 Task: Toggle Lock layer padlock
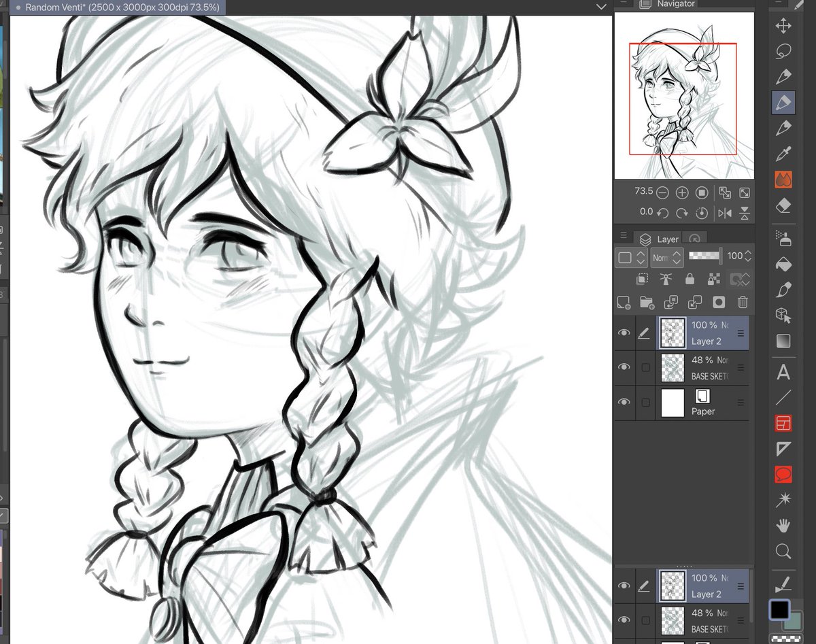tap(690, 279)
